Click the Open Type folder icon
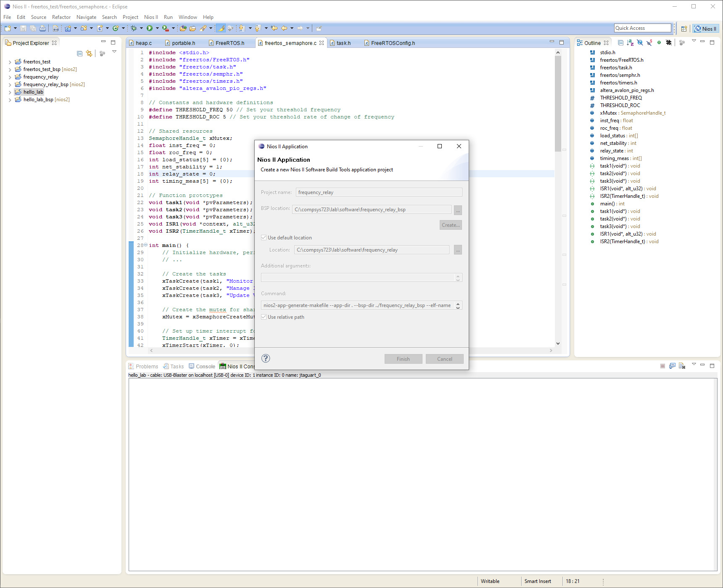Screen dimensions: 723x588 [183, 28]
